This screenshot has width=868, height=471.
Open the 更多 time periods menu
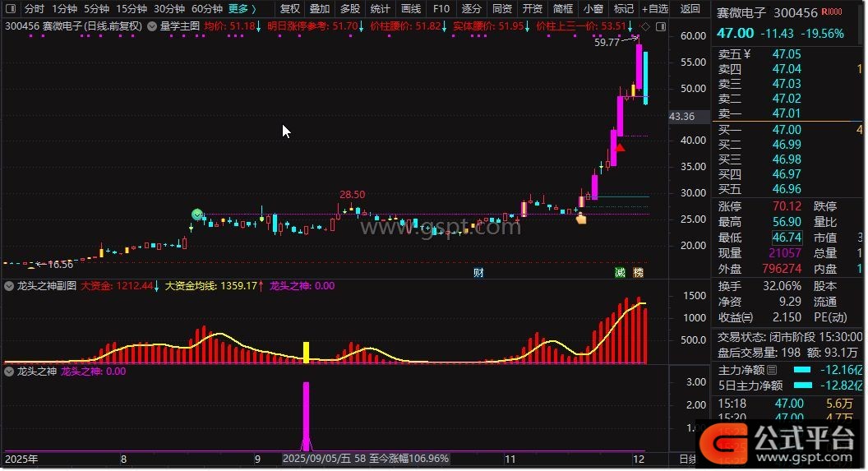point(242,9)
